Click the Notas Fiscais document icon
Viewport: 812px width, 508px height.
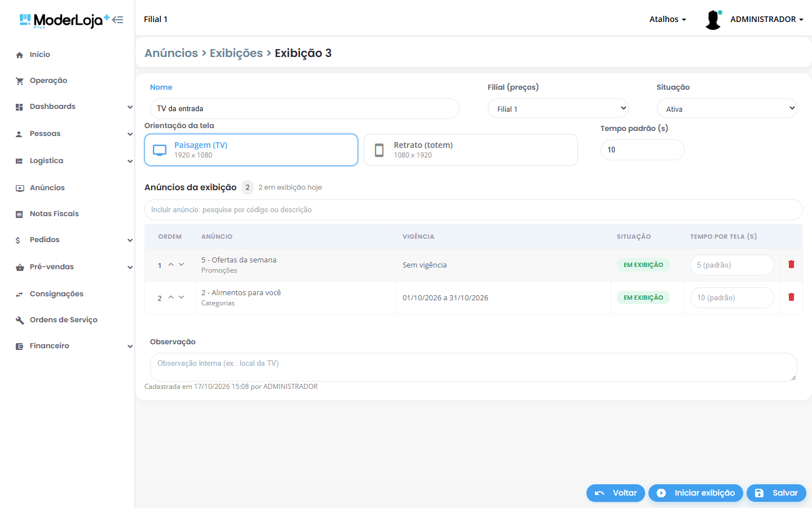19,214
